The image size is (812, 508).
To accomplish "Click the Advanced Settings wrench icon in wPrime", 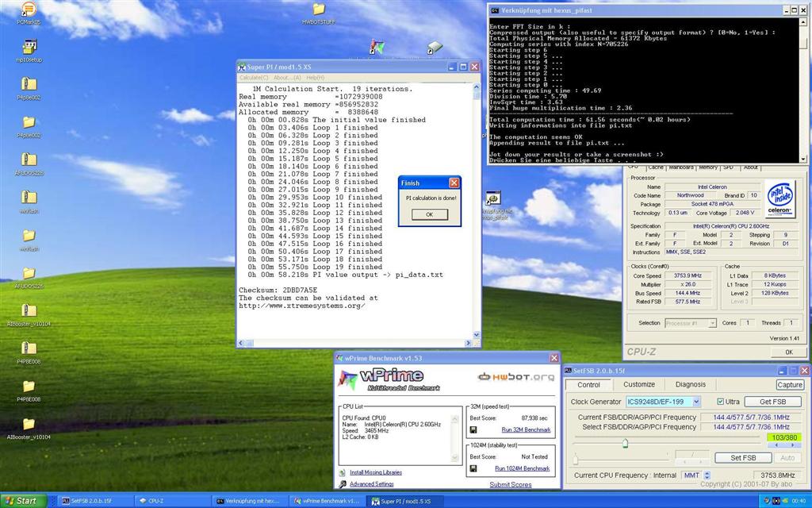I will click(x=343, y=484).
